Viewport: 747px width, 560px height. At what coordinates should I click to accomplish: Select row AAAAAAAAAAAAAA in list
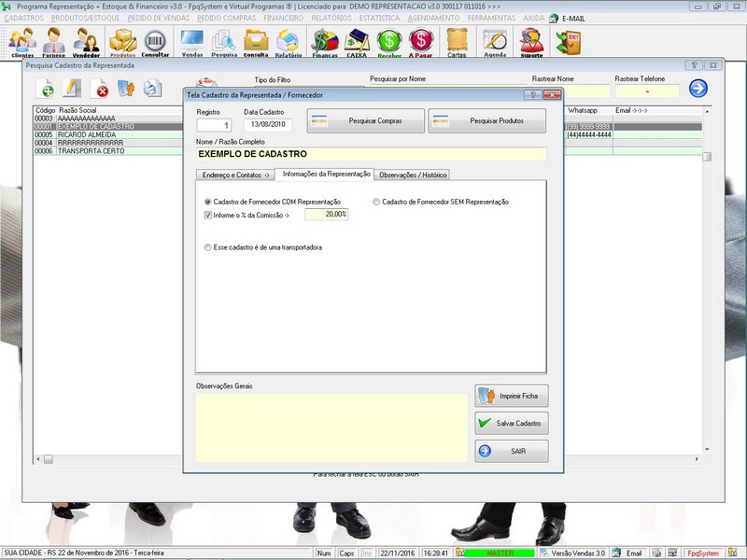point(107,119)
